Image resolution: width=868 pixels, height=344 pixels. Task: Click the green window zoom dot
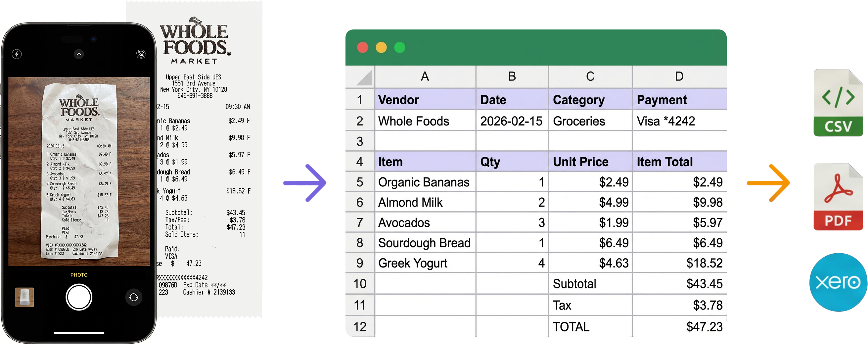tap(400, 48)
